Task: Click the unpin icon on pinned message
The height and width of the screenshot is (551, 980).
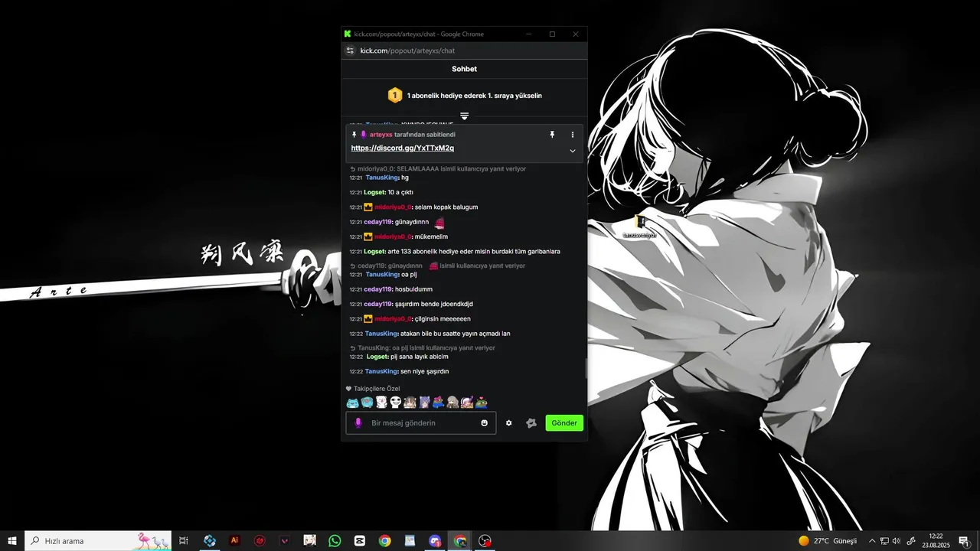Action: pyautogui.click(x=551, y=135)
